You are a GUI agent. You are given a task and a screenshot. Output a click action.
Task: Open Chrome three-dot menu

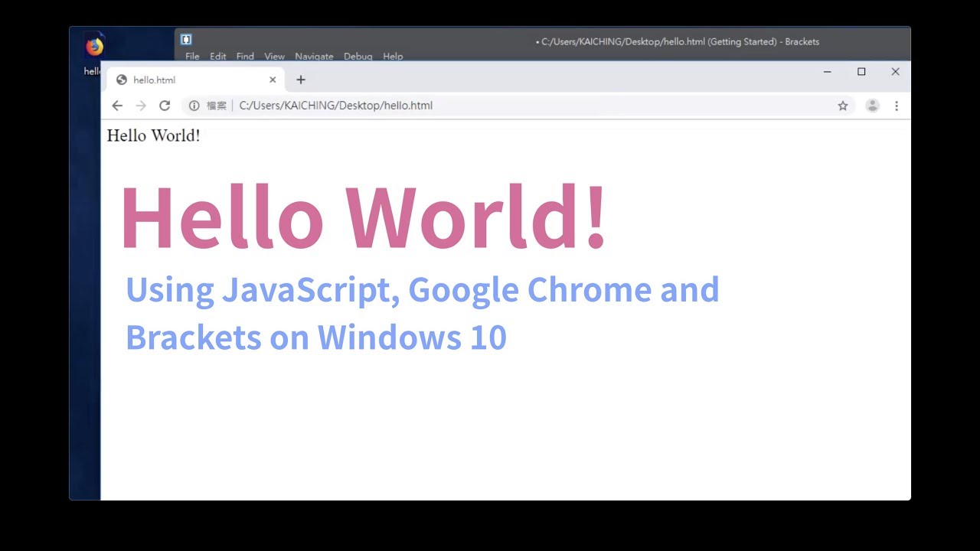click(x=897, y=106)
